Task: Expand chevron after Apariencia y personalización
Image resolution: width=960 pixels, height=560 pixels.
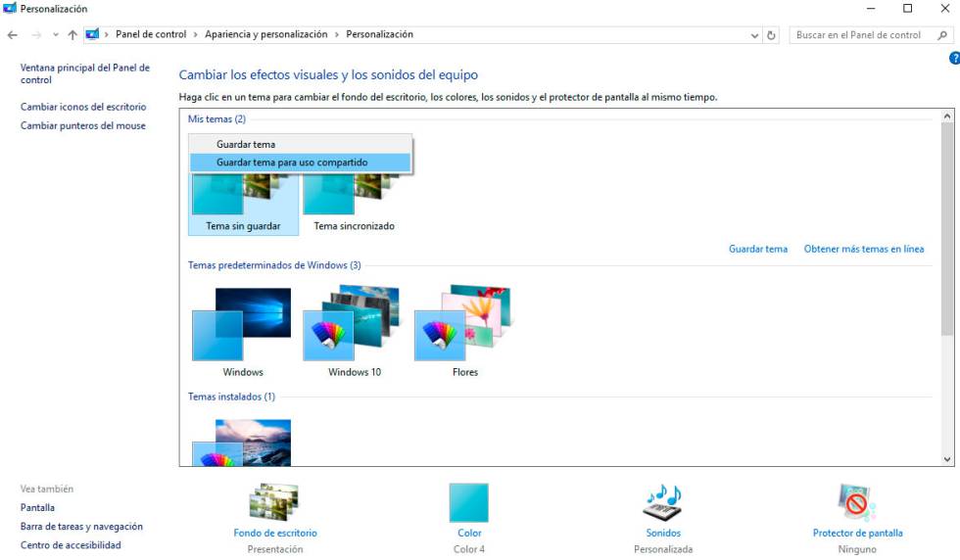Action: [x=337, y=35]
